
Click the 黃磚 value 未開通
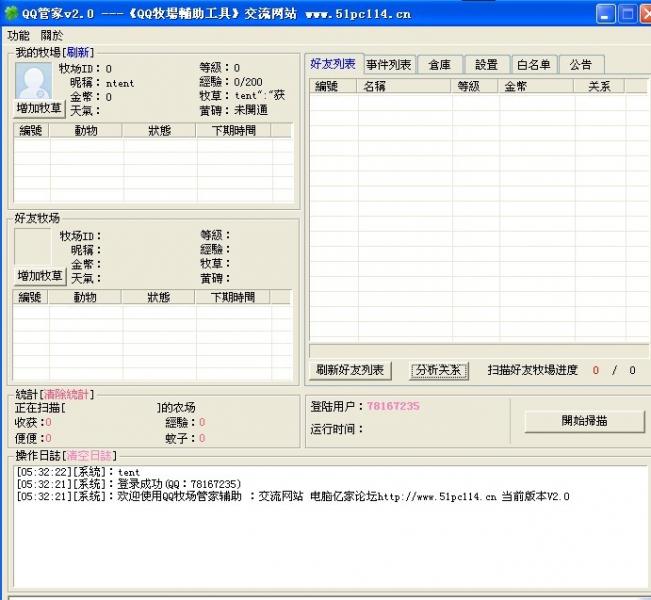pos(251,110)
